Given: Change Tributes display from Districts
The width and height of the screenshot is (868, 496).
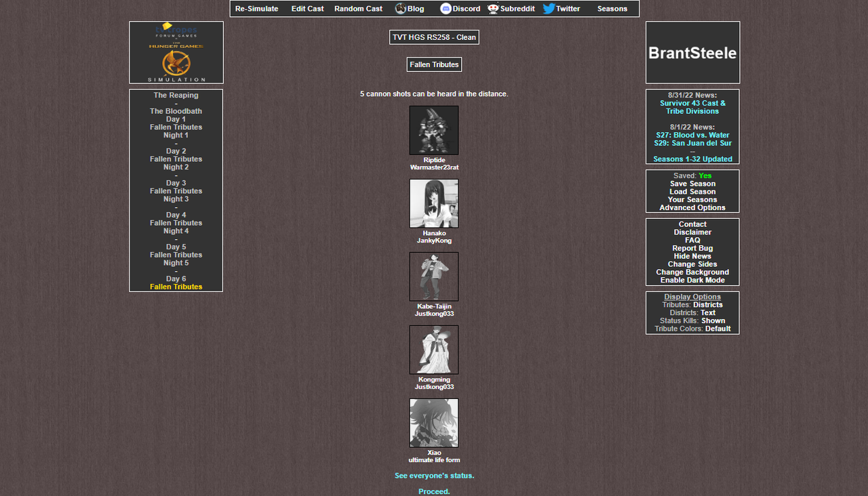Looking at the screenshot, I should click(708, 304).
